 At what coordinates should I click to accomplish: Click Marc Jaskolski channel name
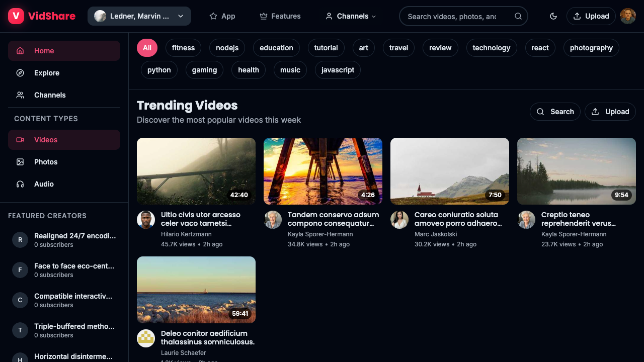436,234
